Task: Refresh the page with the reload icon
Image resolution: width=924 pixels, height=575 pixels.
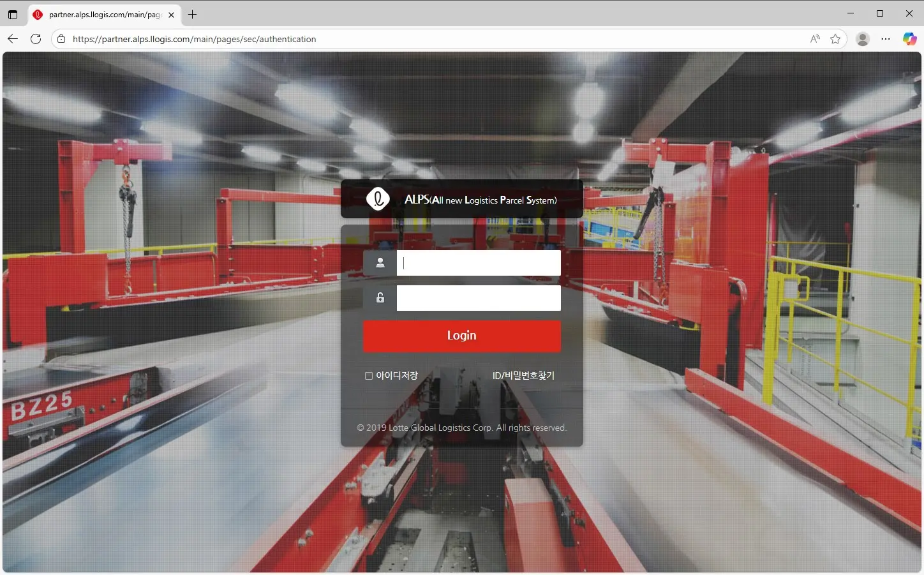Action: coord(36,39)
